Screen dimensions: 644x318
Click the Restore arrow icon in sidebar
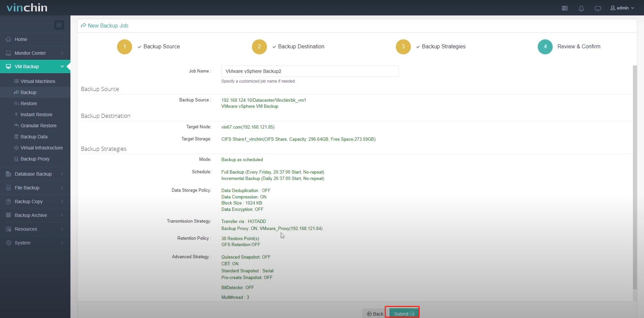point(16,103)
